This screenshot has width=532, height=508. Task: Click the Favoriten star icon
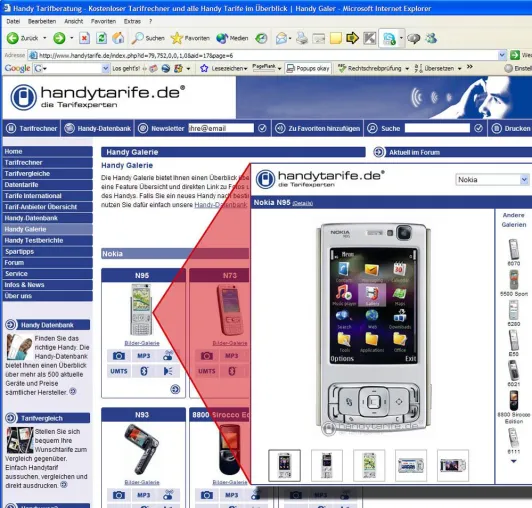(x=177, y=38)
